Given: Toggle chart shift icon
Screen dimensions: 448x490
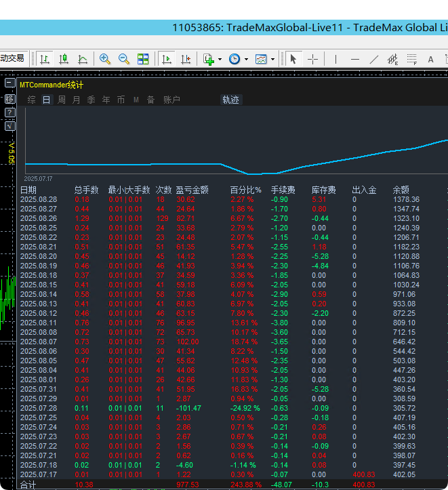Looking at the screenshot, I should 186,59.
